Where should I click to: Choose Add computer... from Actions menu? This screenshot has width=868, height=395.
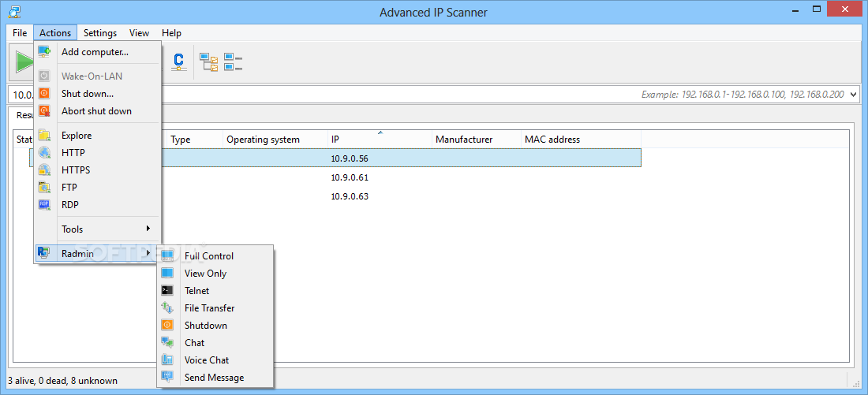click(97, 52)
